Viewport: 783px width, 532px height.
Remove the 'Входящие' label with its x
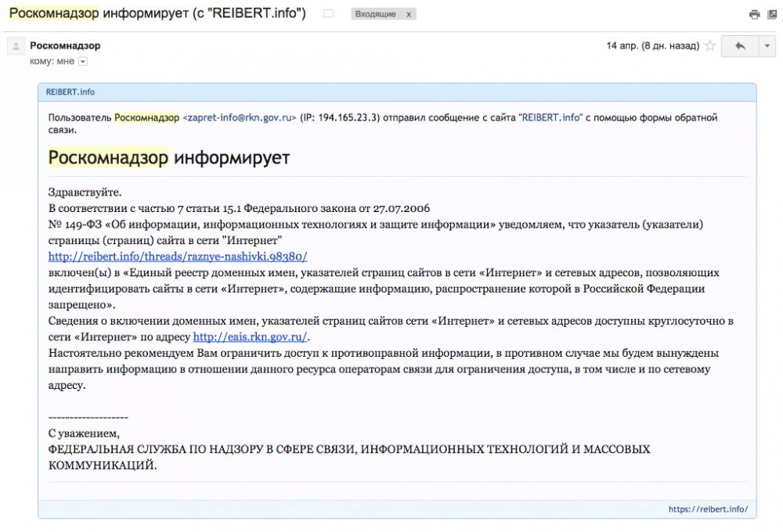408,14
